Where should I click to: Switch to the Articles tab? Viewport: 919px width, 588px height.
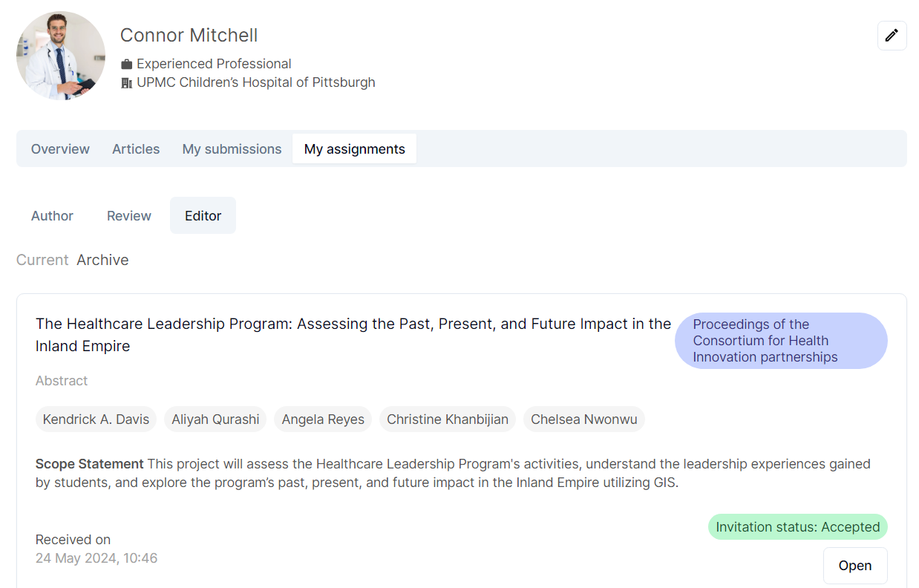pos(136,148)
